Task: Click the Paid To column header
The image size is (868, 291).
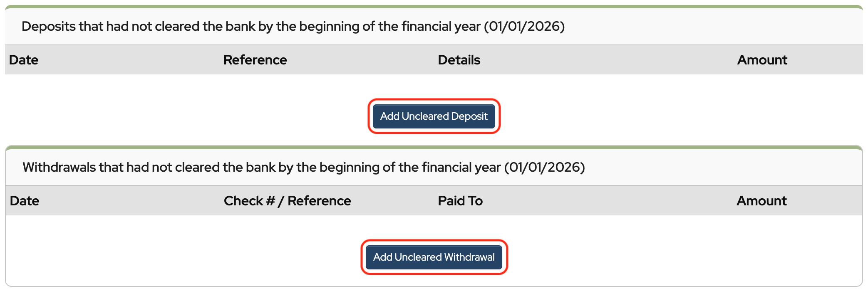Action: point(460,201)
